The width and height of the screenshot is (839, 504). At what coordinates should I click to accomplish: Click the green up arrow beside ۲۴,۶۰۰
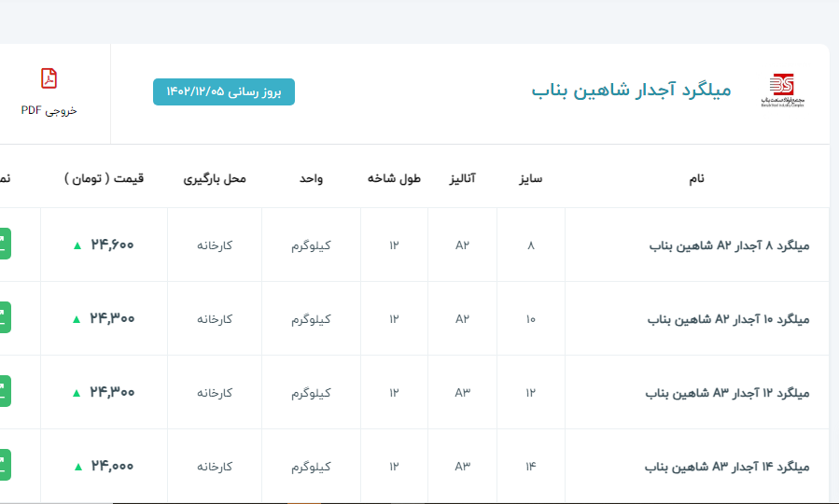[77, 245]
